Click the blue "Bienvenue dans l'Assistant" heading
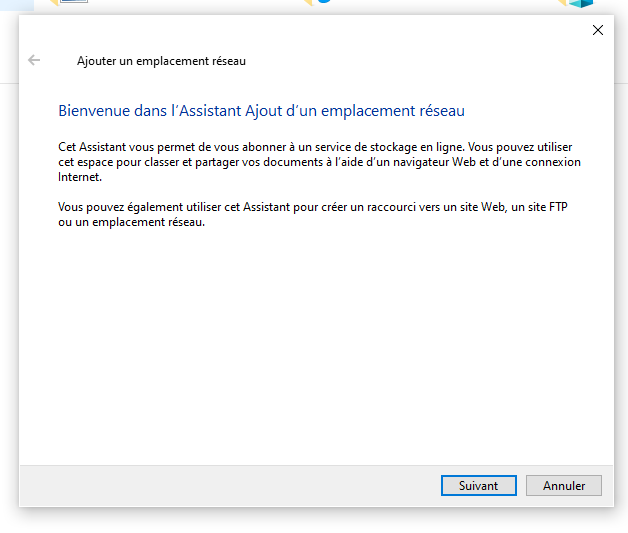This screenshot has height=533, width=628. (x=261, y=111)
